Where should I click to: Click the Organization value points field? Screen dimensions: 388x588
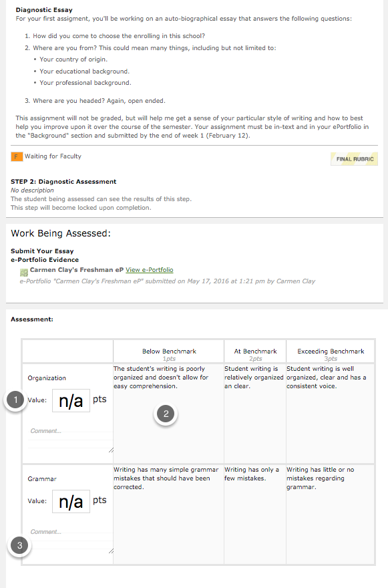point(71,400)
